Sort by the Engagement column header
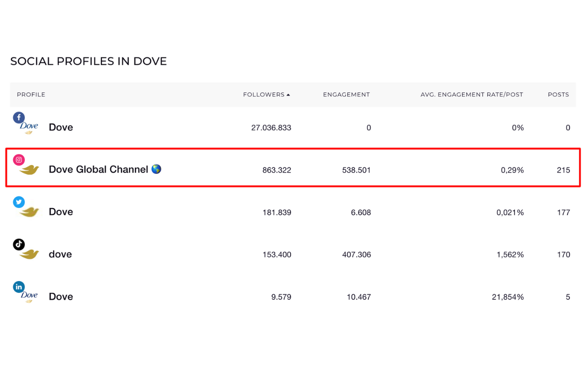This screenshot has width=588, height=373. tap(346, 95)
